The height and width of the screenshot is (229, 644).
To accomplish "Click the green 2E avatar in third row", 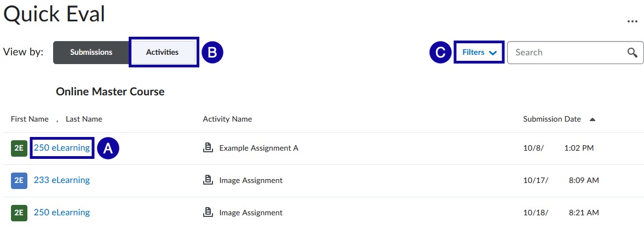I will pos(19,213).
